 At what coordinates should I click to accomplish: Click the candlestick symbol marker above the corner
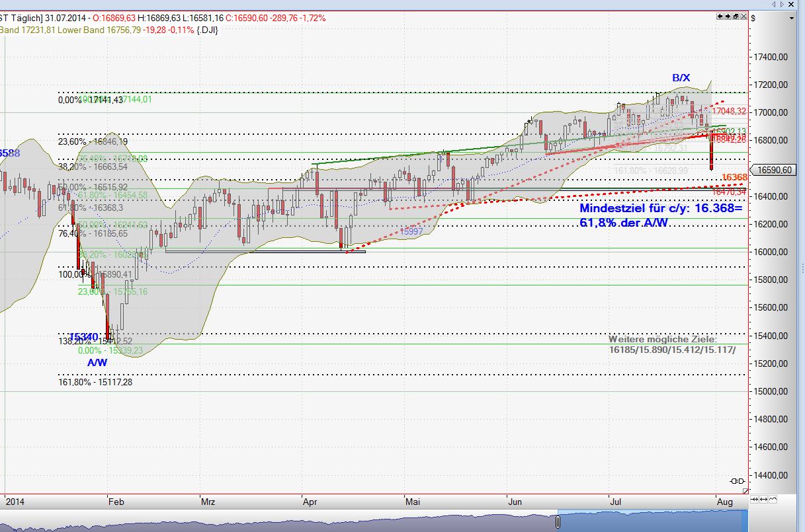click(738, 480)
